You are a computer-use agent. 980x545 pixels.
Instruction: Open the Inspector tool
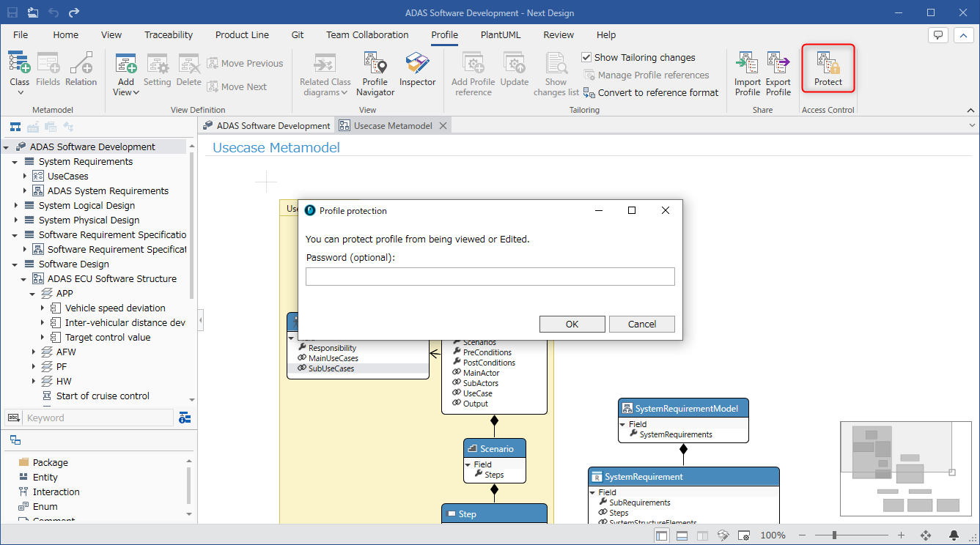point(418,70)
